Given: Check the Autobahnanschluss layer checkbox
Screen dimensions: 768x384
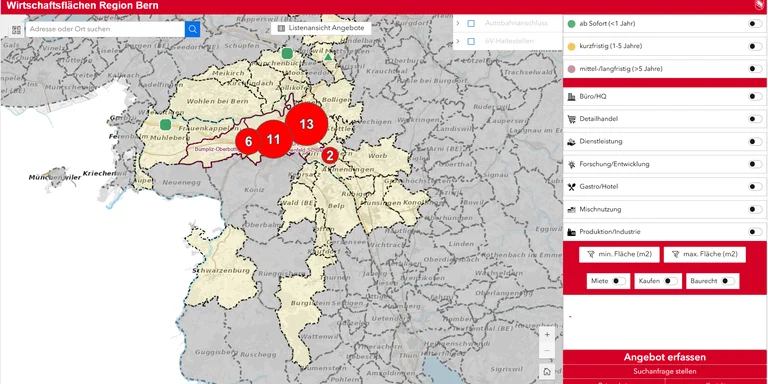Looking at the screenshot, I should click(x=471, y=24).
